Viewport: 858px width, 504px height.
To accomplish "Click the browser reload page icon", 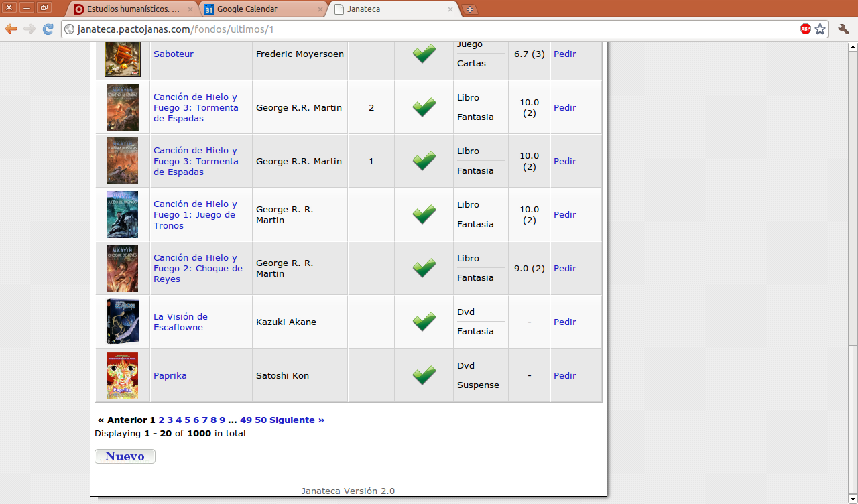I will [x=48, y=29].
